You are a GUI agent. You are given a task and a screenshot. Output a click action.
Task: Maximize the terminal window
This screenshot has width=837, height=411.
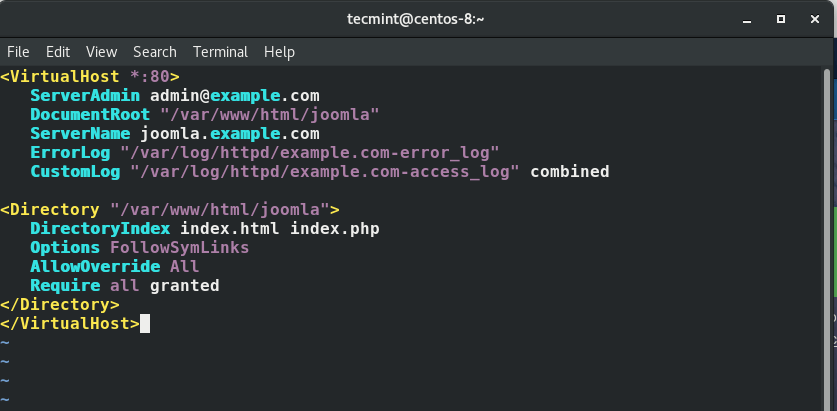781,19
